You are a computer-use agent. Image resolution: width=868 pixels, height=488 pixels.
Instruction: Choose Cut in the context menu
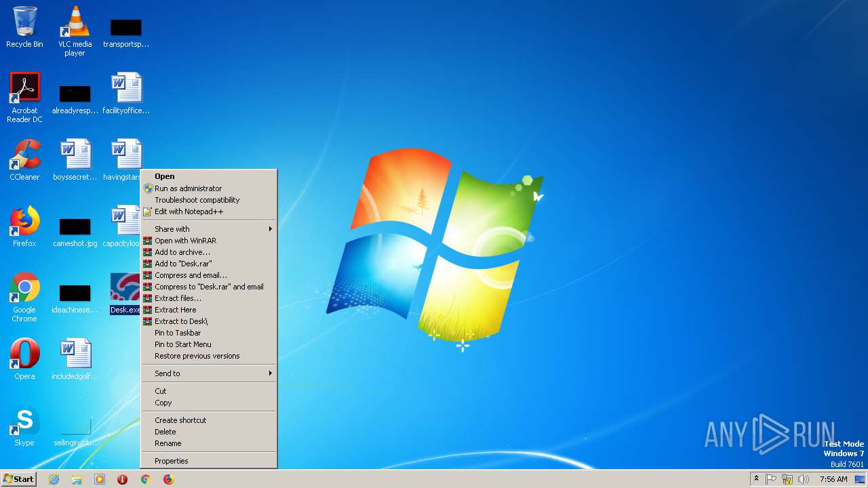click(209, 391)
